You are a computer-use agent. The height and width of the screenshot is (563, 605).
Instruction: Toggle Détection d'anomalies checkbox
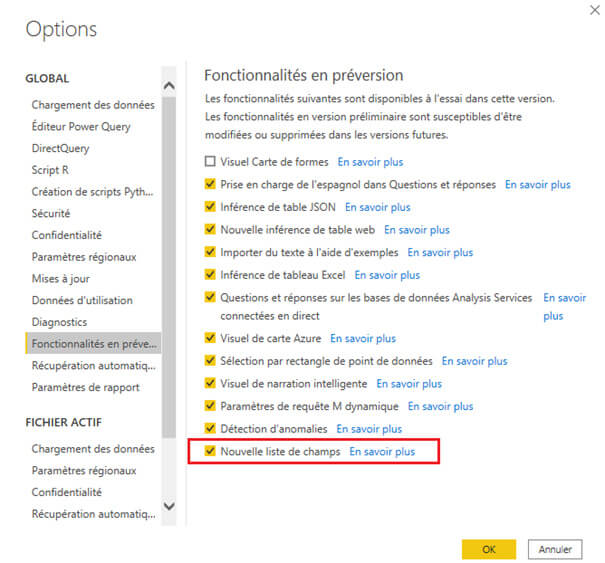tap(210, 428)
